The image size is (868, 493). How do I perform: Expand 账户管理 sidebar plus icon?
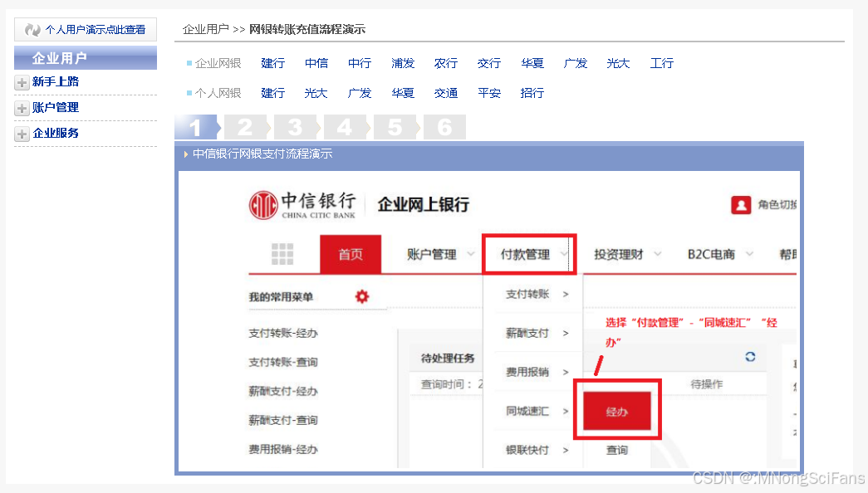point(22,108)
